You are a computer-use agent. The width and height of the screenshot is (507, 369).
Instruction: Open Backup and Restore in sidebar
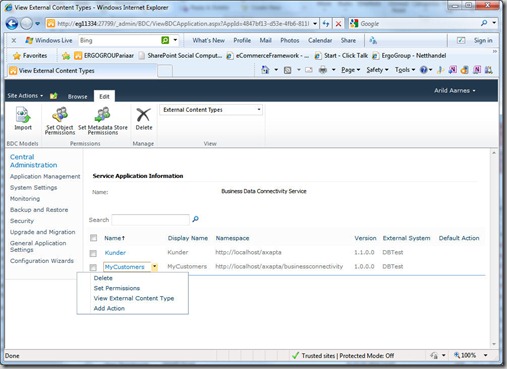point(39,210)
